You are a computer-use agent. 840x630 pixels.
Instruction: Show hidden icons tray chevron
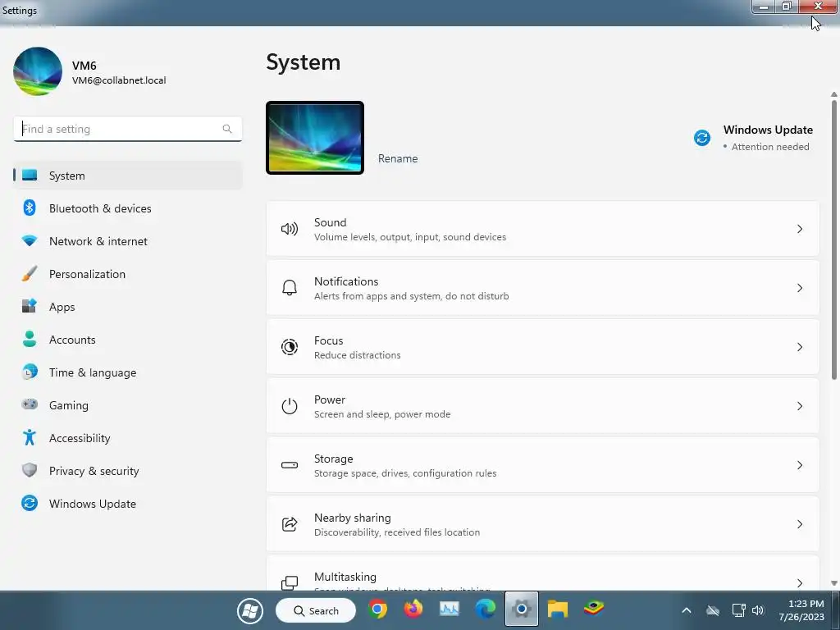687,610
